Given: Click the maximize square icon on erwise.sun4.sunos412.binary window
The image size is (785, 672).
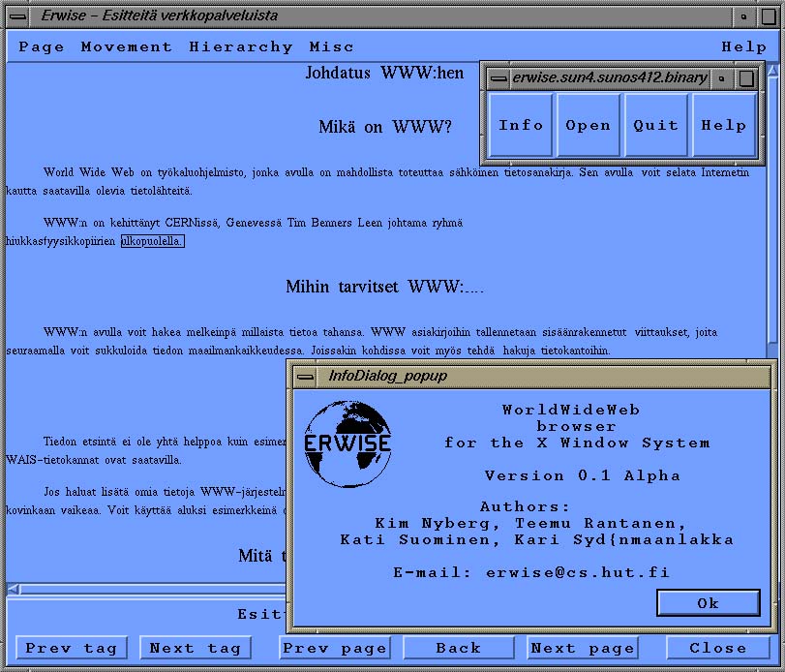Looking at the screenshot, I should (746, 78).
